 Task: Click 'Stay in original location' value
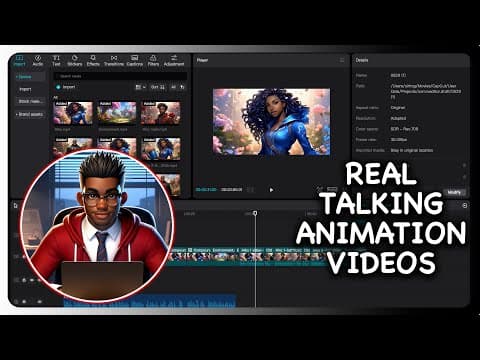(412, 150)
